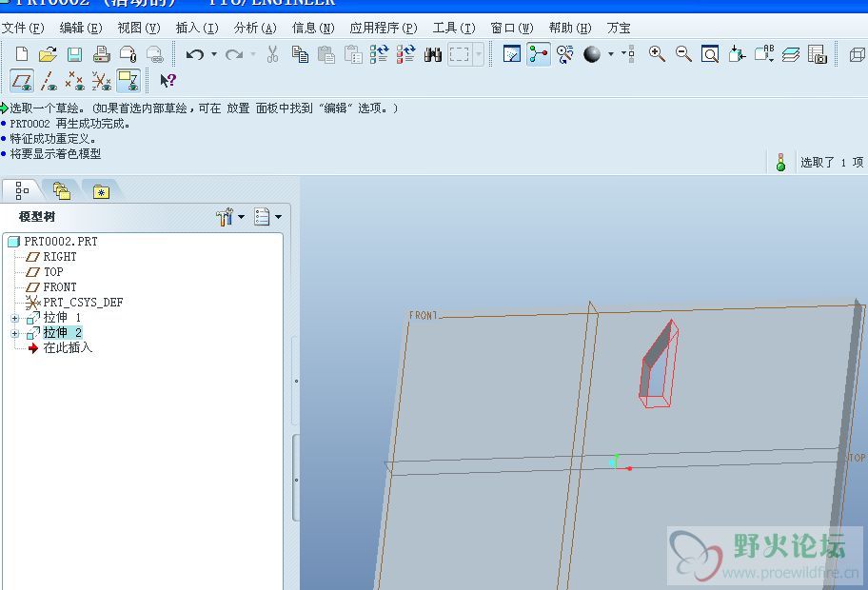Open the 信息(N) menu
The image size is (868, 590).
tap(313, 28)
